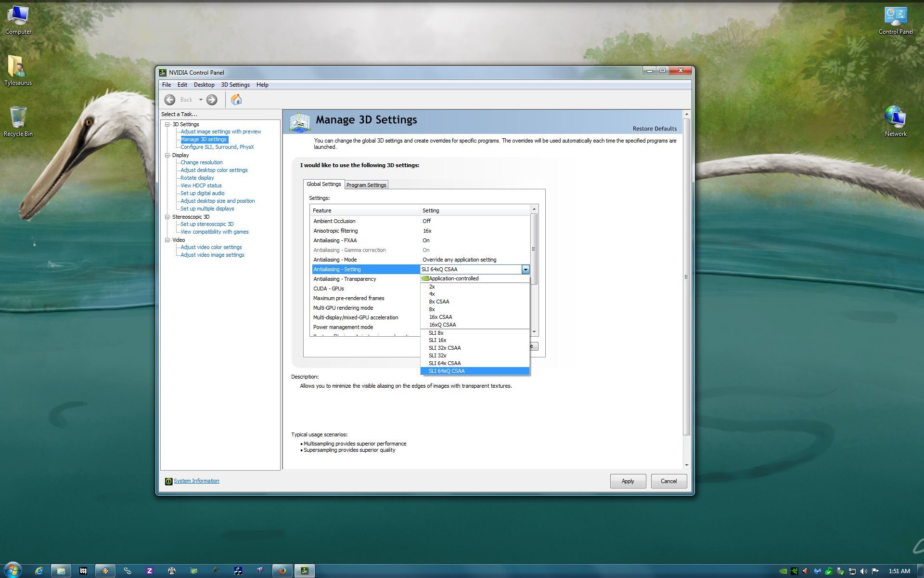Open Winamp from the taskbar
Image resolution: width=924 pixels, height=578 pixels.
(105, 571)
